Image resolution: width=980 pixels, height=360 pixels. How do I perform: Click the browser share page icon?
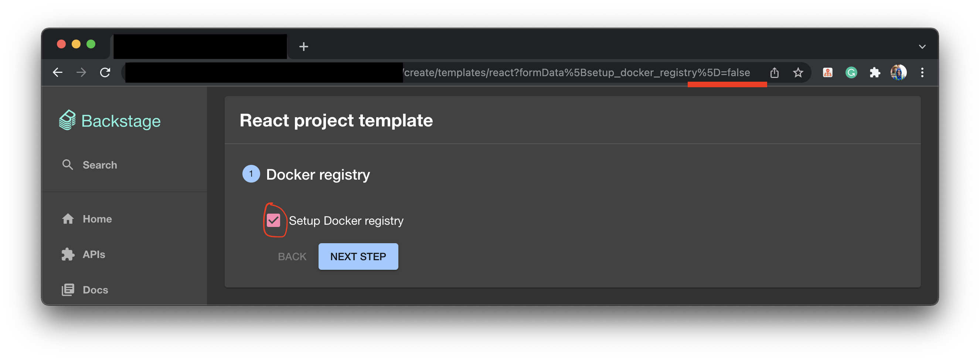pyautogui.click(x=774, y=72)
